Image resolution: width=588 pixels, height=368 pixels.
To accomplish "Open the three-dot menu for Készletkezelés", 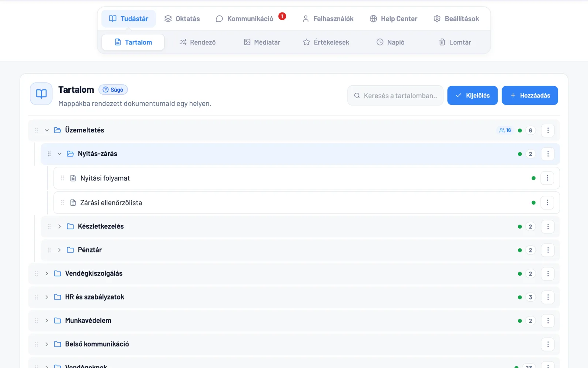I will click(548, 226).
